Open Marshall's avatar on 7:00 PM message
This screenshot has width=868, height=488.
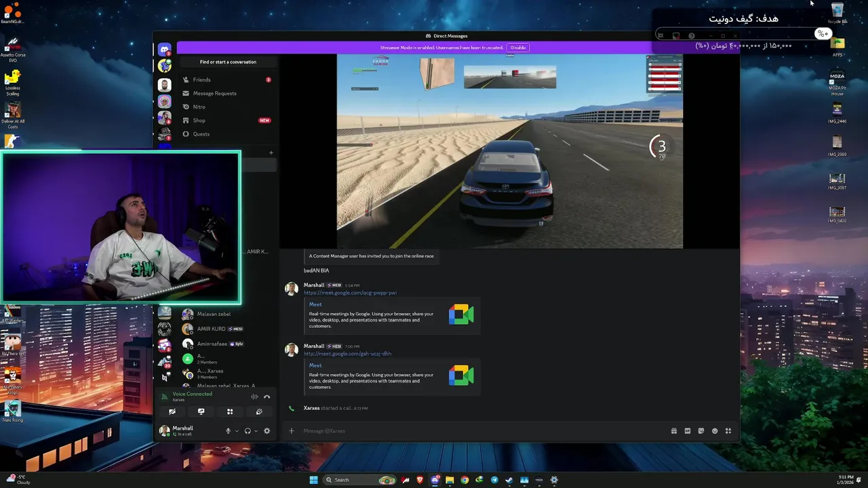coord(292,350)
